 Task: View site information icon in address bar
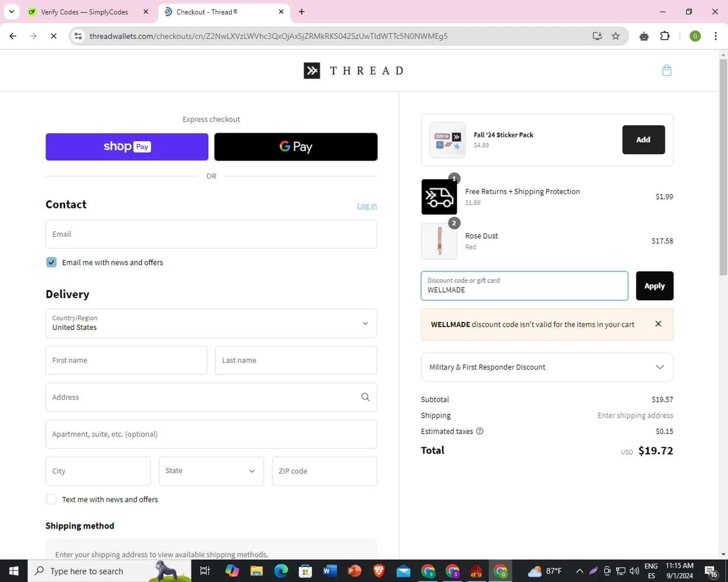[x=78, y=36]
